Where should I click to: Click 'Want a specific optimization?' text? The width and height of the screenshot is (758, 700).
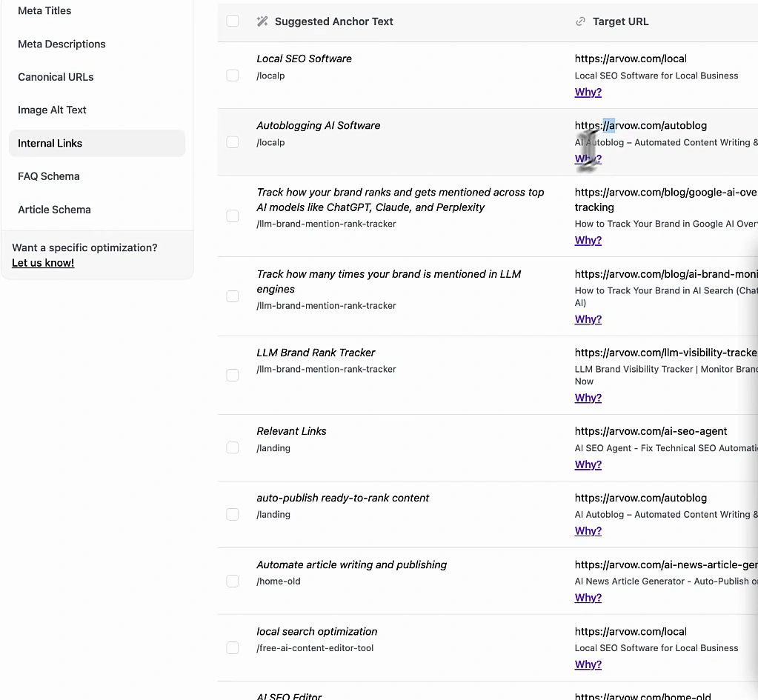(x=84, y=247)
